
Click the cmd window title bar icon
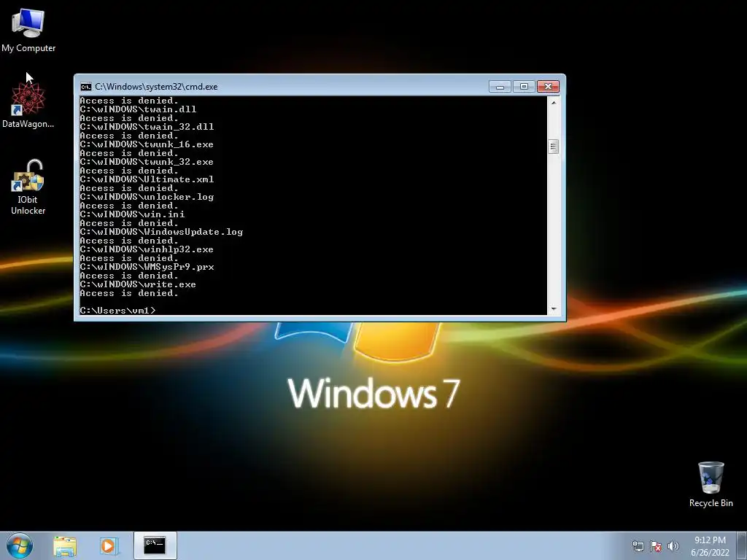coord(86,87)
